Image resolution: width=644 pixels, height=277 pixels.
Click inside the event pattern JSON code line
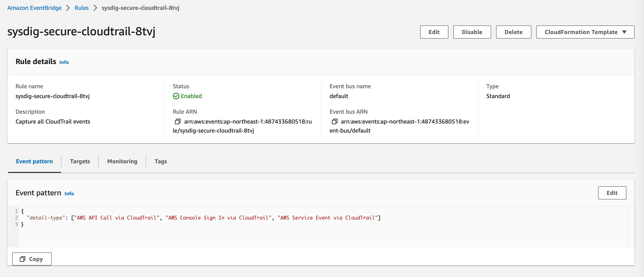[203, 218]
